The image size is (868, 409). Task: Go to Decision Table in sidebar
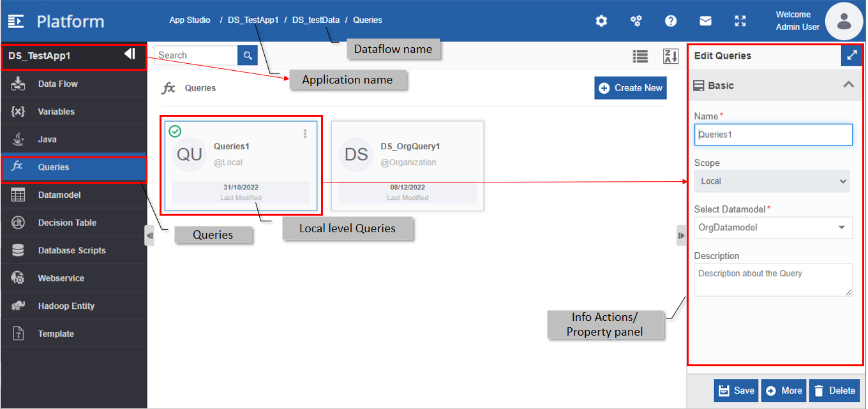click(x=74, y=223)
